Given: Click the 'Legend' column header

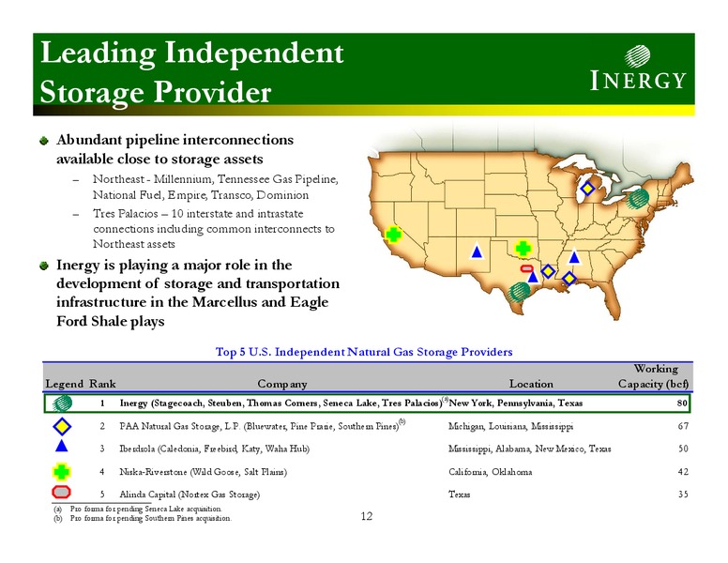Looking at the screenshot, I should (x=65, y=384).
